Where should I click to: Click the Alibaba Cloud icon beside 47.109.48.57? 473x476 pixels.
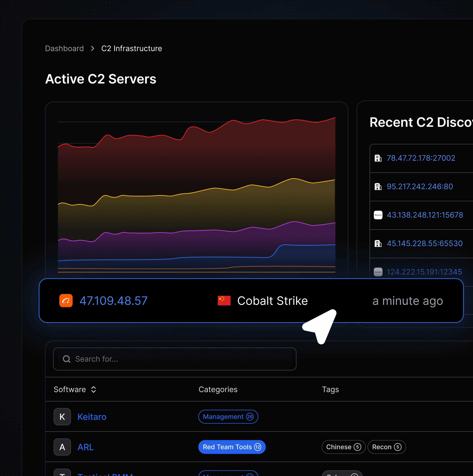pyautogui.click(x=66, y=301)
